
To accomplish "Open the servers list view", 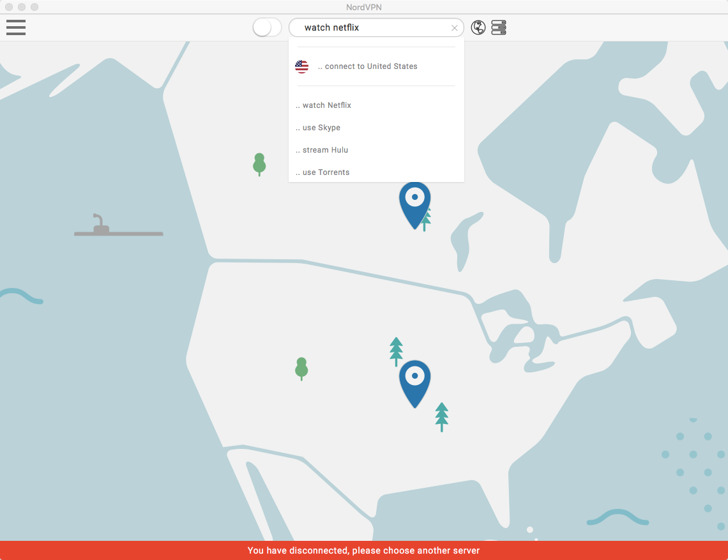I will 499,27.
